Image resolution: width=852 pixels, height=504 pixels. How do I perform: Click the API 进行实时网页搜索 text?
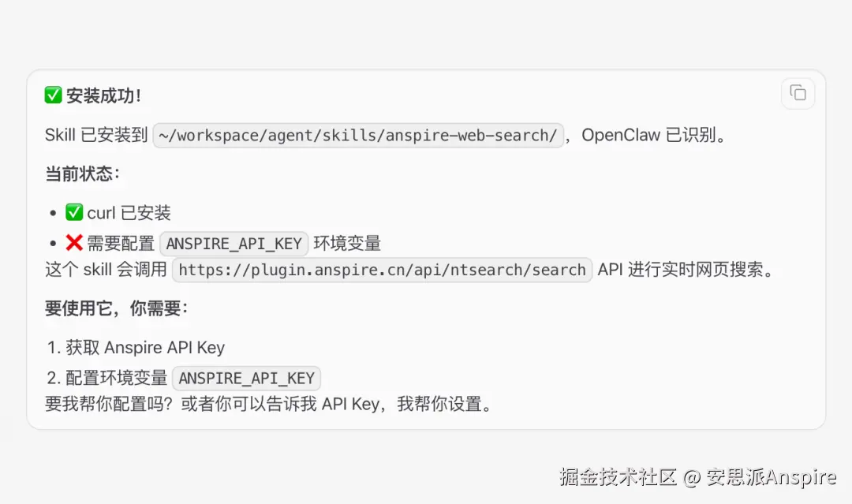[686, 270]
